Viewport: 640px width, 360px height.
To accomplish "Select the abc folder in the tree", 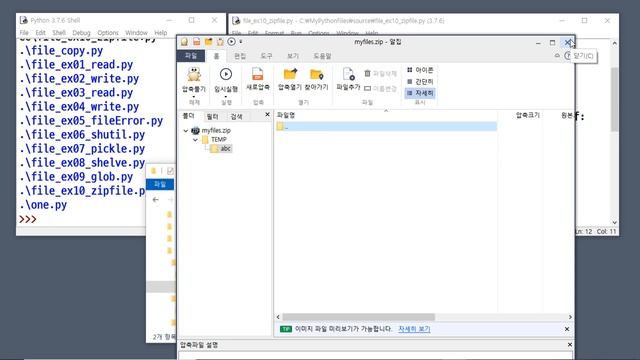I will tap(226, 149).
